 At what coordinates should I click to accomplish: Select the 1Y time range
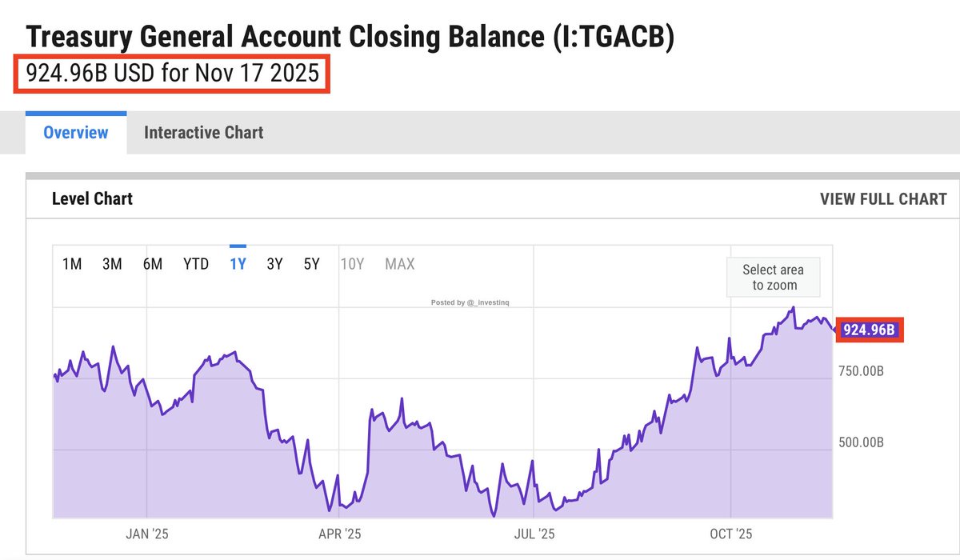(x=238, y=264)
